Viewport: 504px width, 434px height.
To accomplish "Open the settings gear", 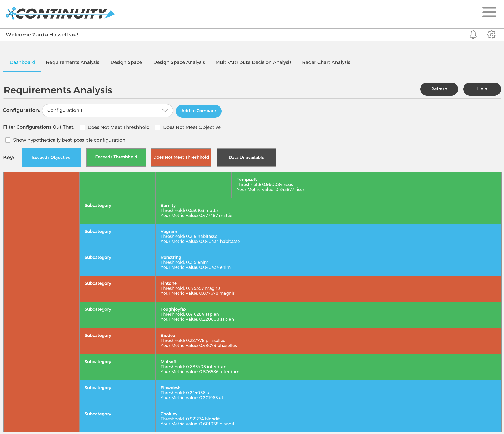I will [x=491, y=35].
